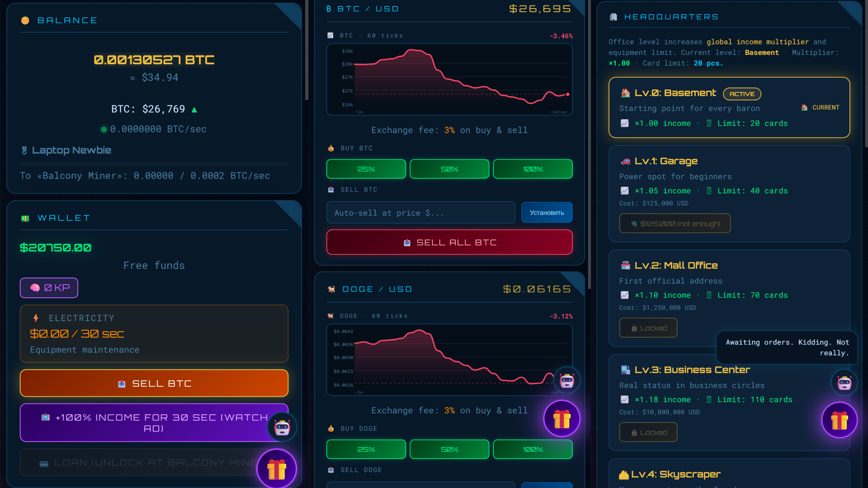Click the Bitcoin symbol icon beside BTC / USD
Screen dimensions: 868x488
click(x=329, y=9)
